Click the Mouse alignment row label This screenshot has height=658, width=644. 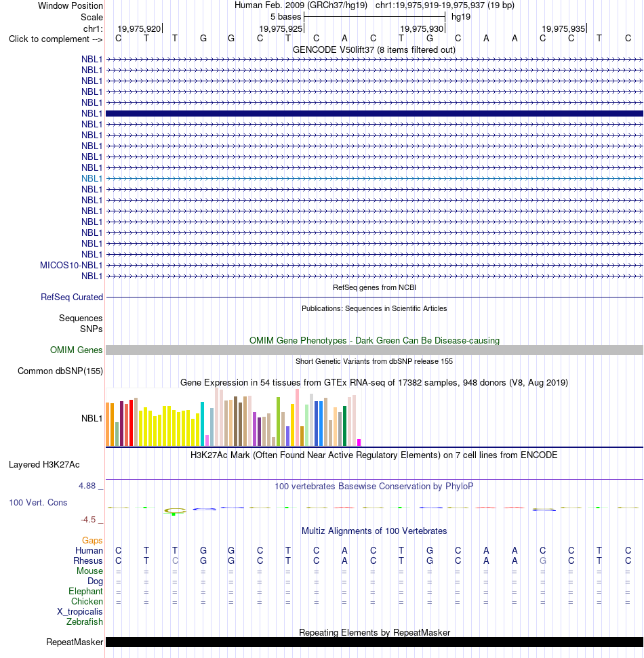click(90, 571)
